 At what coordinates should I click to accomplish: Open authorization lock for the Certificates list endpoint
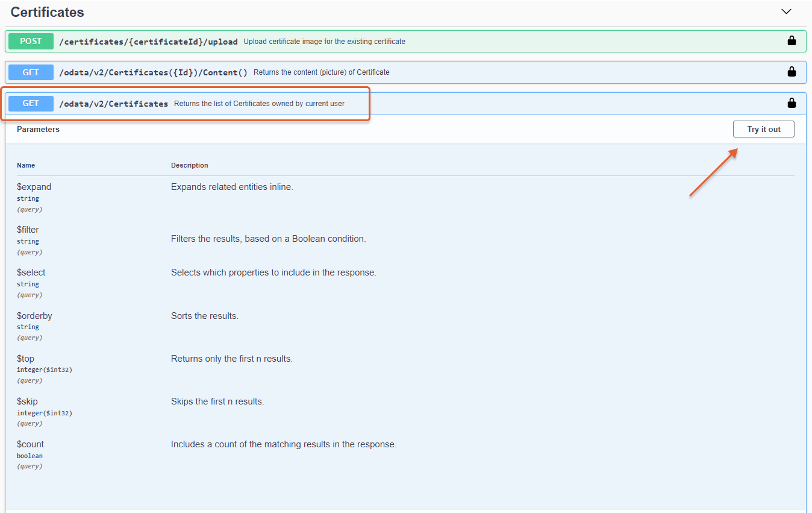792,103
